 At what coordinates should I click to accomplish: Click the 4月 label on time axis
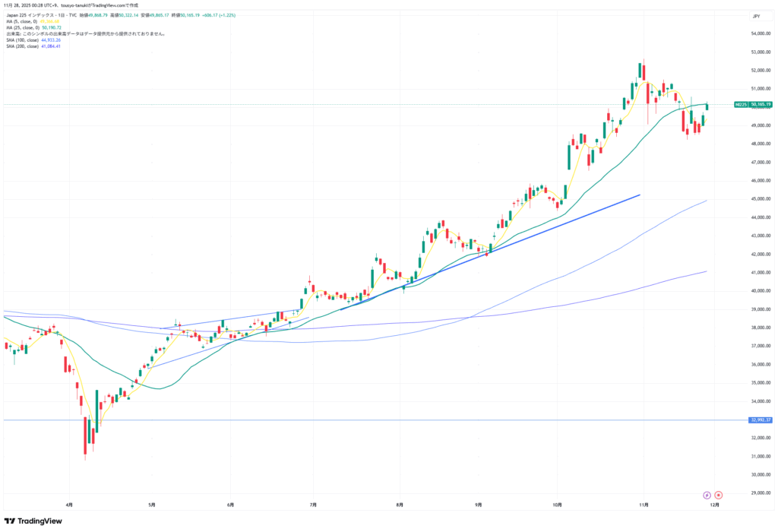(69, 504)
